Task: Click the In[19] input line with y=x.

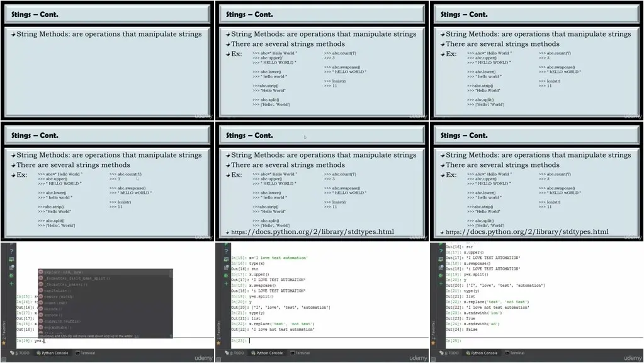Action: [x=115, y=341]
